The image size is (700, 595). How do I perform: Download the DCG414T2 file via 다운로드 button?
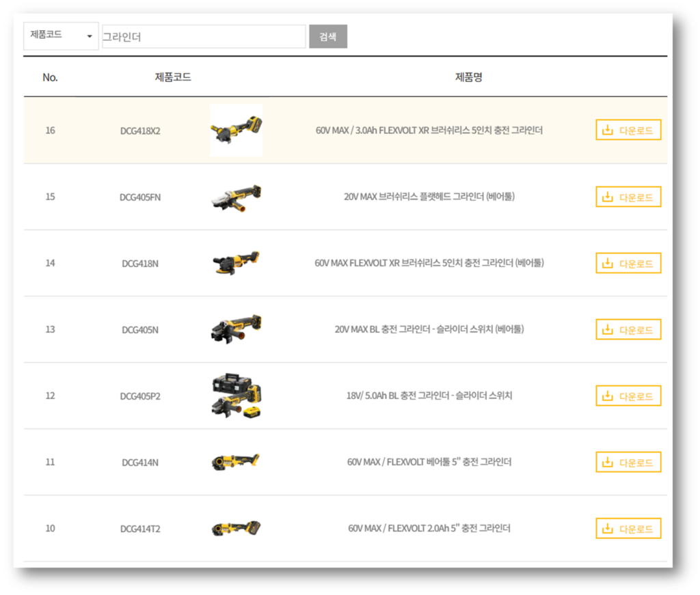click(x=628, y=529)
